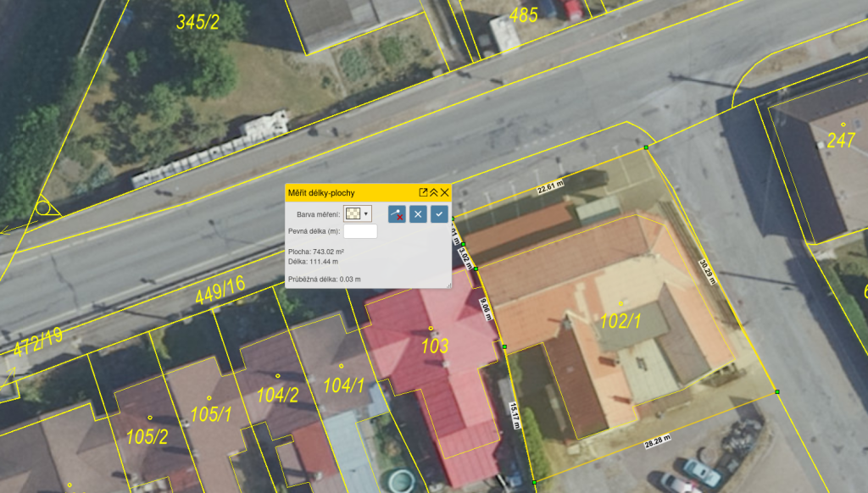Cancel measurement with the blue X button
The image size is (868, 493).
[418, 214]
